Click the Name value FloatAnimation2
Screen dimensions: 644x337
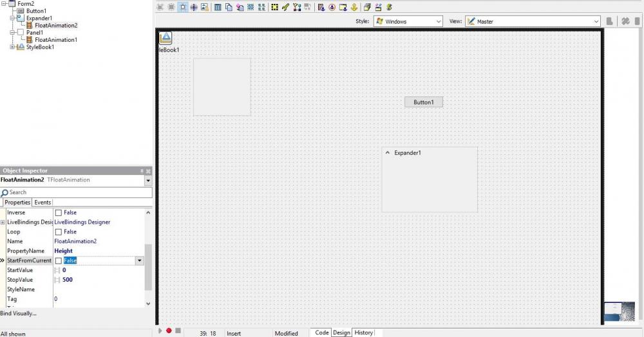click(75, 241)
